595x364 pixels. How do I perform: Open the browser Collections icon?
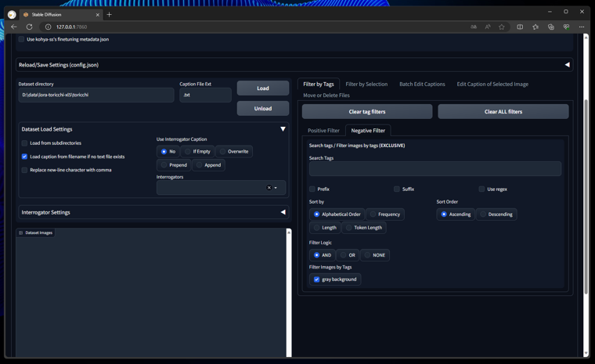(551, 27)
